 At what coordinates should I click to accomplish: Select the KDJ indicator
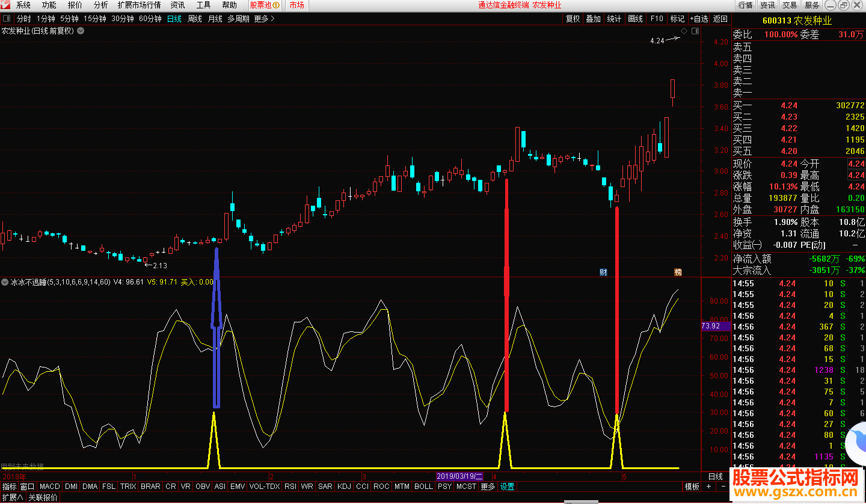(344, 487)
